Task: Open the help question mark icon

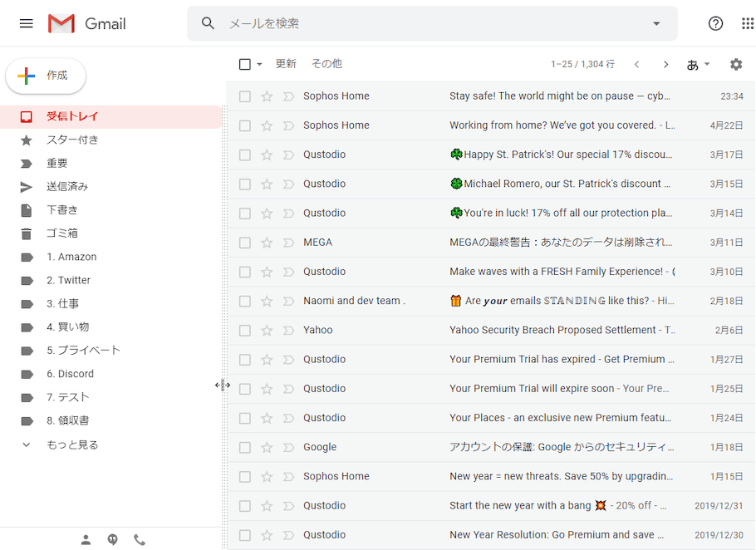Action: [x=715, y=23]
